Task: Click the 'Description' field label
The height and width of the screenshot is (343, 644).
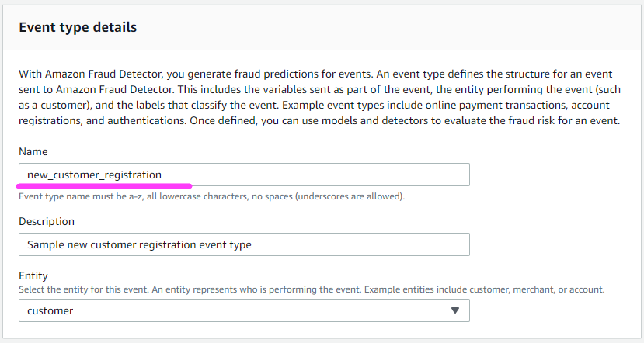Action: [47, 221]
